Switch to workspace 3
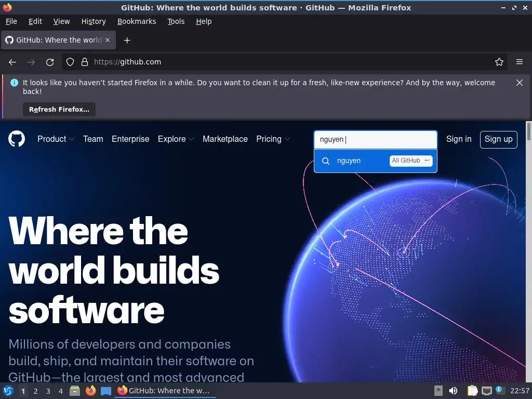The height and width of the screenshot is (399, 532). (x=48, y=391)
